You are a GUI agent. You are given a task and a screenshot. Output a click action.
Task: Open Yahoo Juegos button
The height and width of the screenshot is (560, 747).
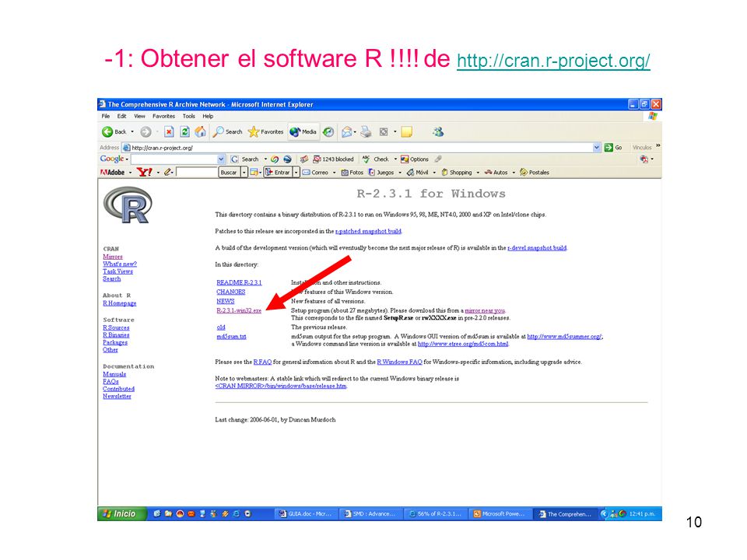[381, 173]
